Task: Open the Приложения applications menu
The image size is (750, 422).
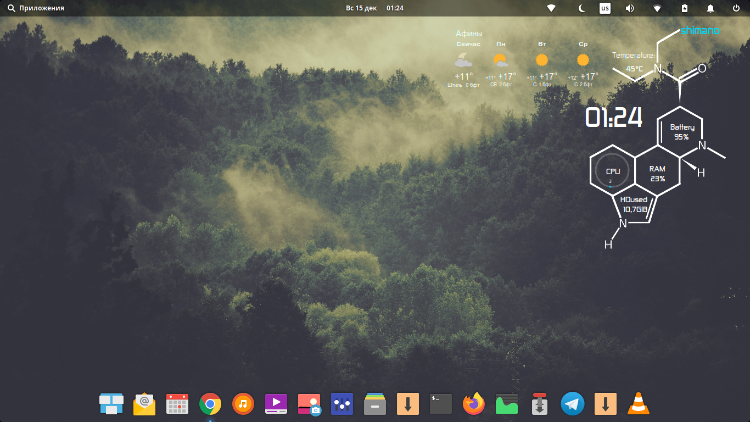Action: (x=36, y=8)
